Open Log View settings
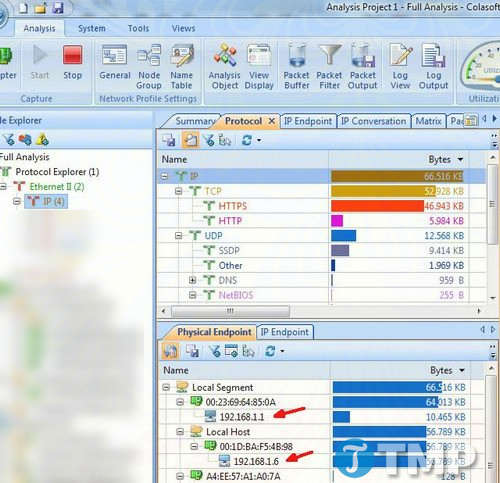This screenshot has width=500, height=483. point(400,67)
